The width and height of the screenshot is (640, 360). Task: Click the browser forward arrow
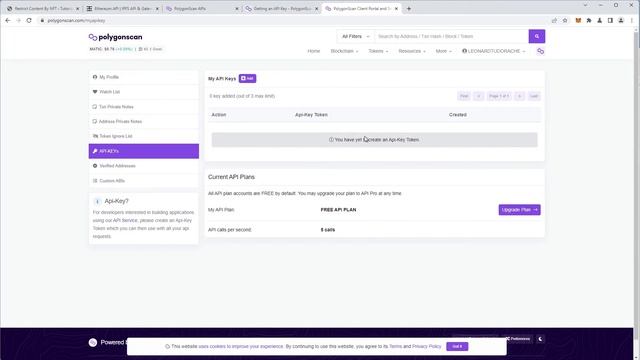coord(18,20)
